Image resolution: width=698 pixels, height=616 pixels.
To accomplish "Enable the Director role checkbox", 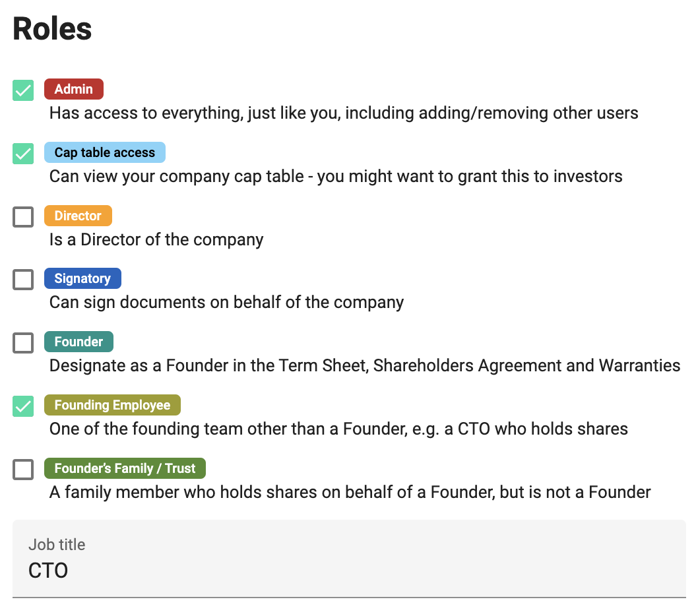I will pos(23,217).
